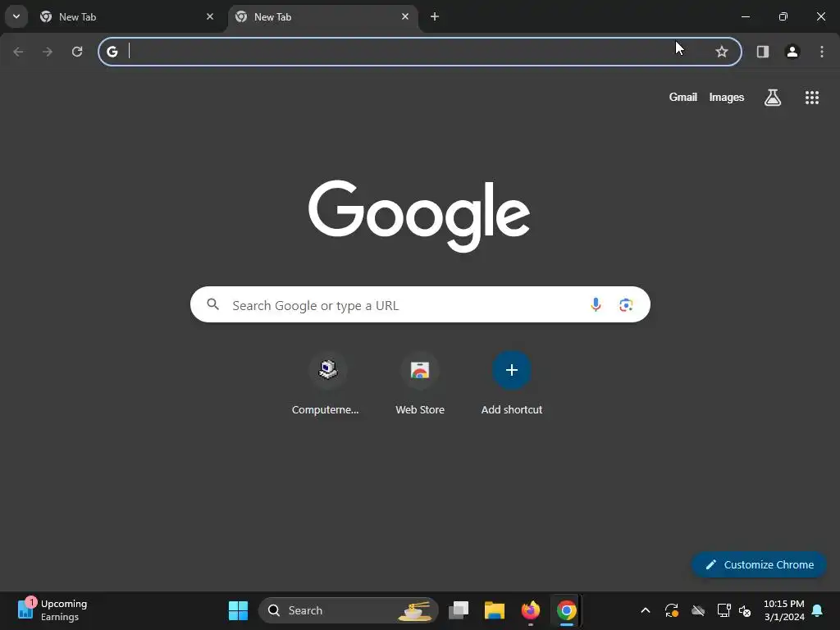Open the tab search dropdown arrow
This screenshot has height=630, width=840.
coord(16,16)
